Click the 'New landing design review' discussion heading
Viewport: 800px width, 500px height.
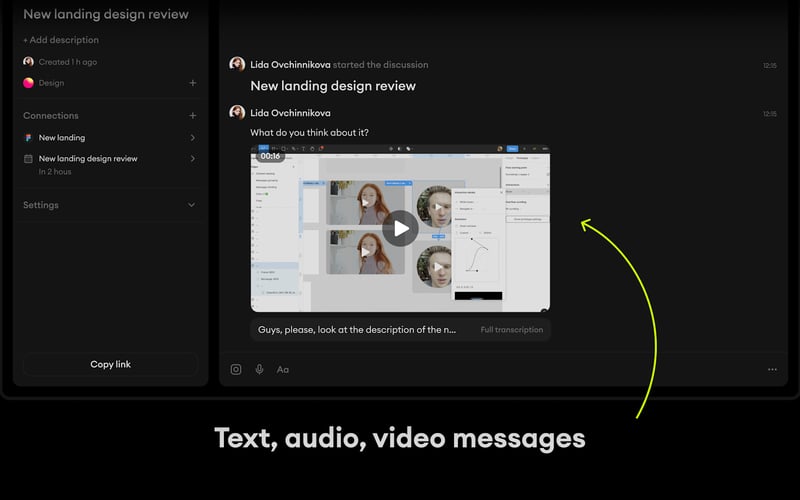click(333, 86)
